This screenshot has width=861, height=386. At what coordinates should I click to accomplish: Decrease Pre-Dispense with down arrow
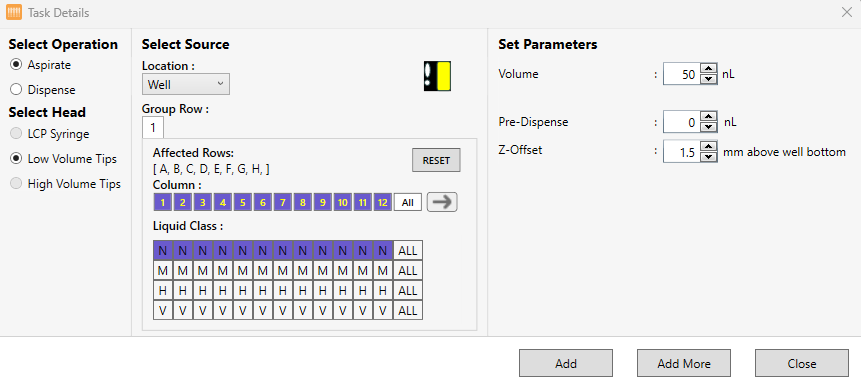point(709,127)
